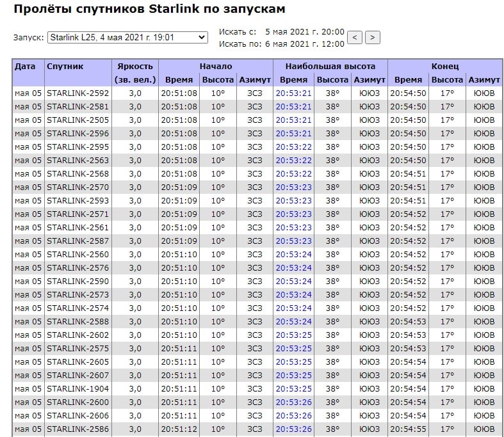Open peak time link for STARLINK-2600
504x437 pixels.
tap(294, 402)
